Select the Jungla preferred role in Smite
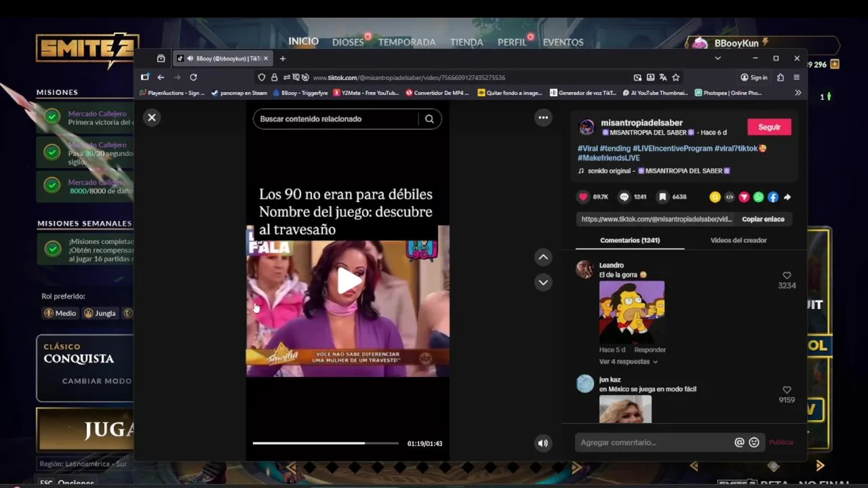The width and height of the screenshot is (868, 488). click(x=99, y=313)
